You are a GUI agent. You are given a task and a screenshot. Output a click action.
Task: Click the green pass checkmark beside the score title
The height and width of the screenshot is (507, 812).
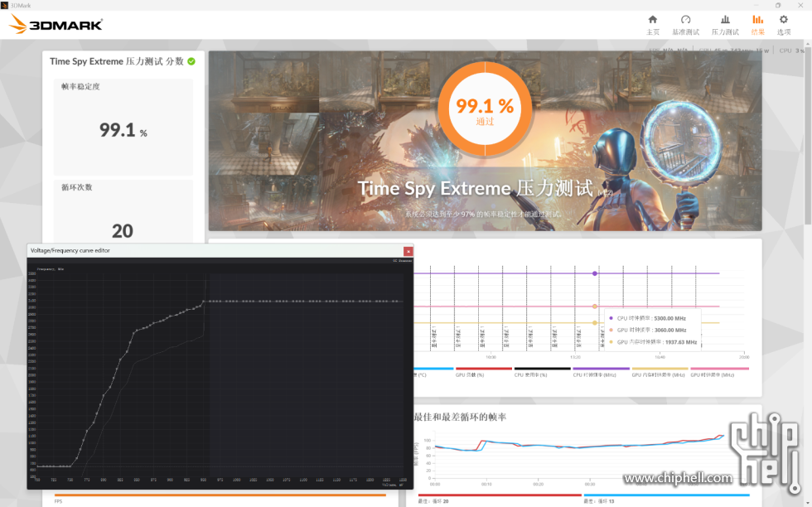click(x=191, y=61)
